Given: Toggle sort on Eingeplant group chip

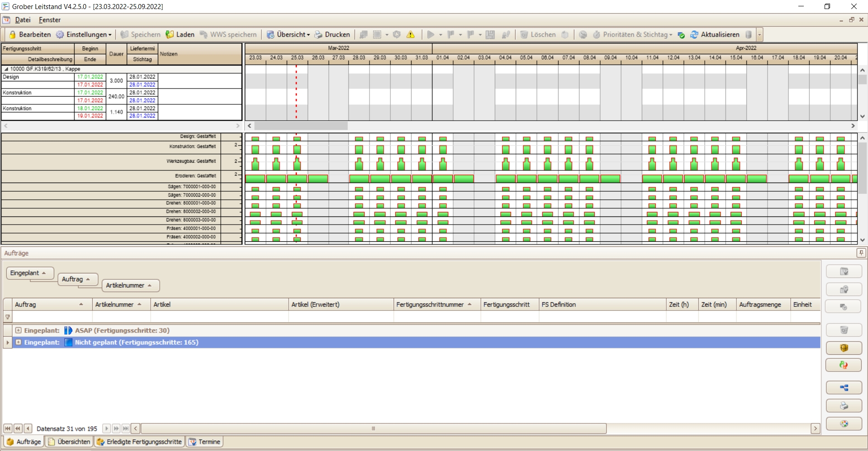Looking at the screenshot, I should click(x=30, y=273).
